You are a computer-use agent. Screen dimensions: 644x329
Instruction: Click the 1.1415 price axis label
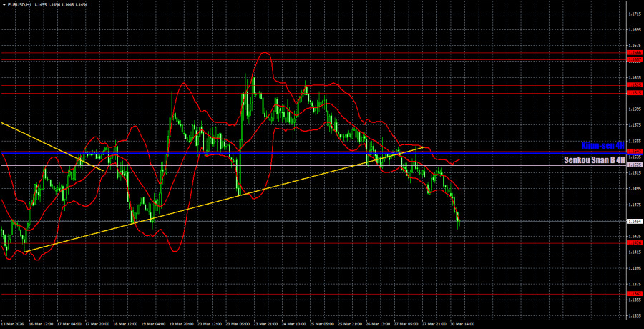coord(635,252)
